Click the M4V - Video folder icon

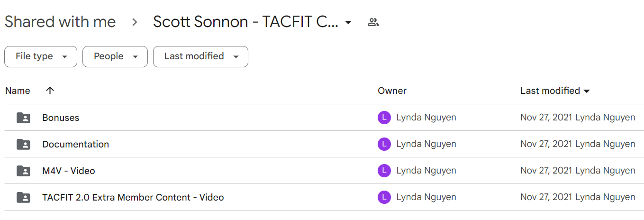23,171
